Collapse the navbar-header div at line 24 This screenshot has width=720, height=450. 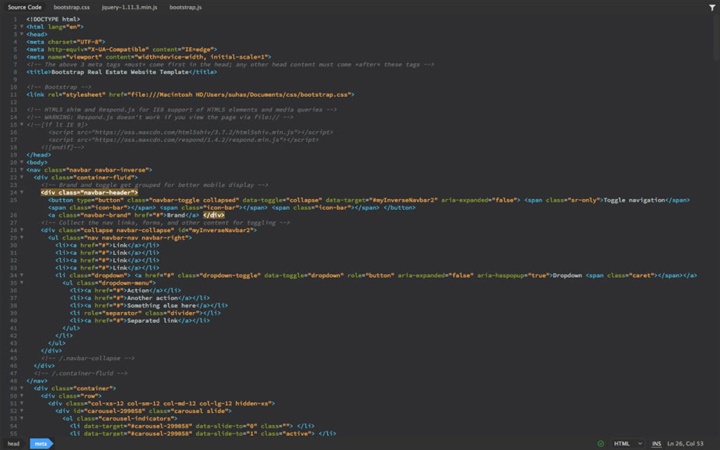pos(22,192)
